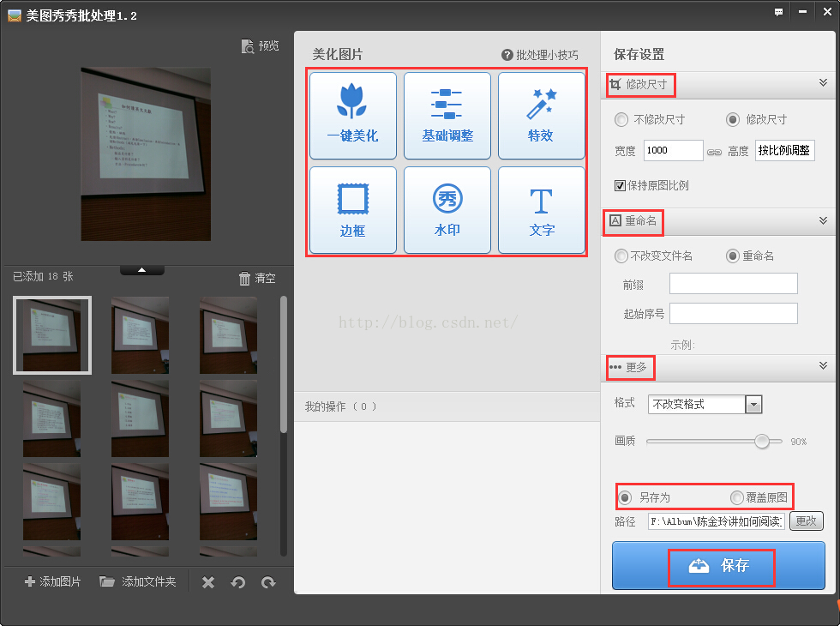
Task: Open the 批处理小技巧 help tips
Action: 540,55
